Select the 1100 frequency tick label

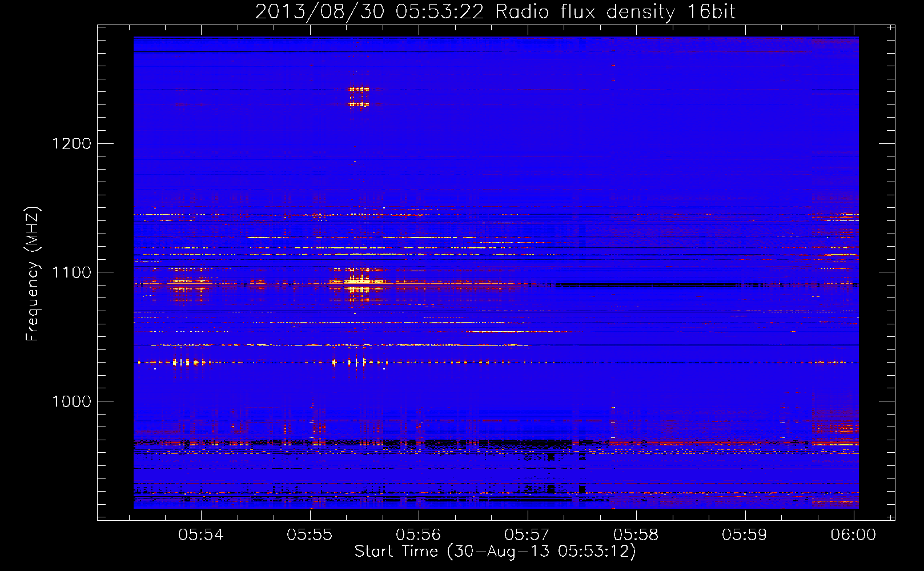(x=71, y=272)
